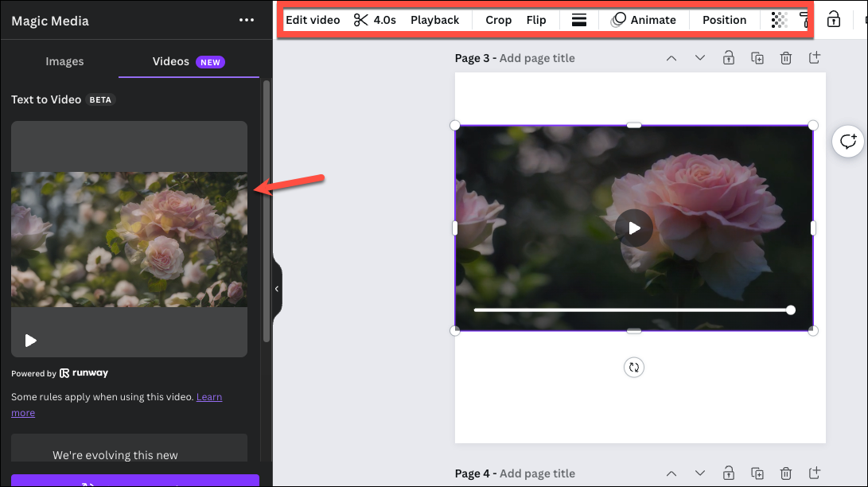Image resolution: width=868 pixels, height=487 pixels.
Task: Lock the selected video element
Action: tap(833, 19)
